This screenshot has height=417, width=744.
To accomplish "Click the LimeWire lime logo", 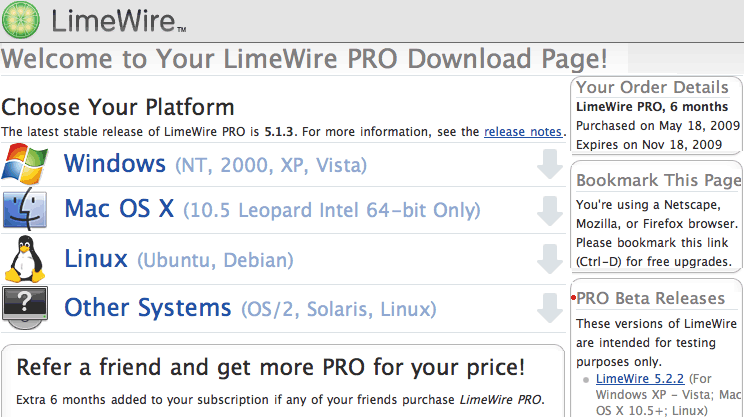I will 20,20.
